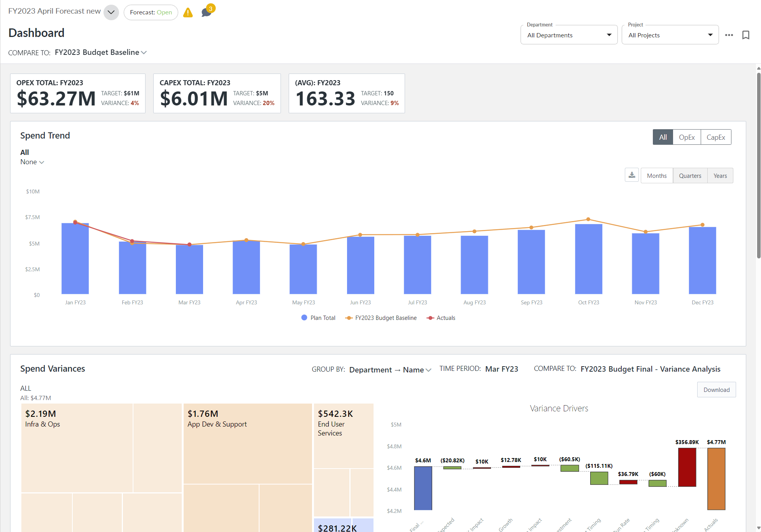Open the comments bubble with 3 badge
The height and width of the screenshot is (532, 761).
pyautogui.click(x=206, y=12)
